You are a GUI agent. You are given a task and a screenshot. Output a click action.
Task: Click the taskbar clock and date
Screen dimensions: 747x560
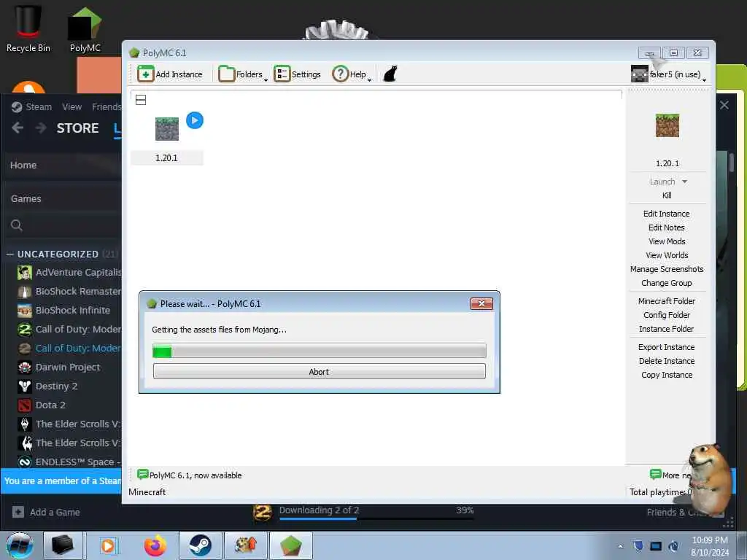coord(710,546)
